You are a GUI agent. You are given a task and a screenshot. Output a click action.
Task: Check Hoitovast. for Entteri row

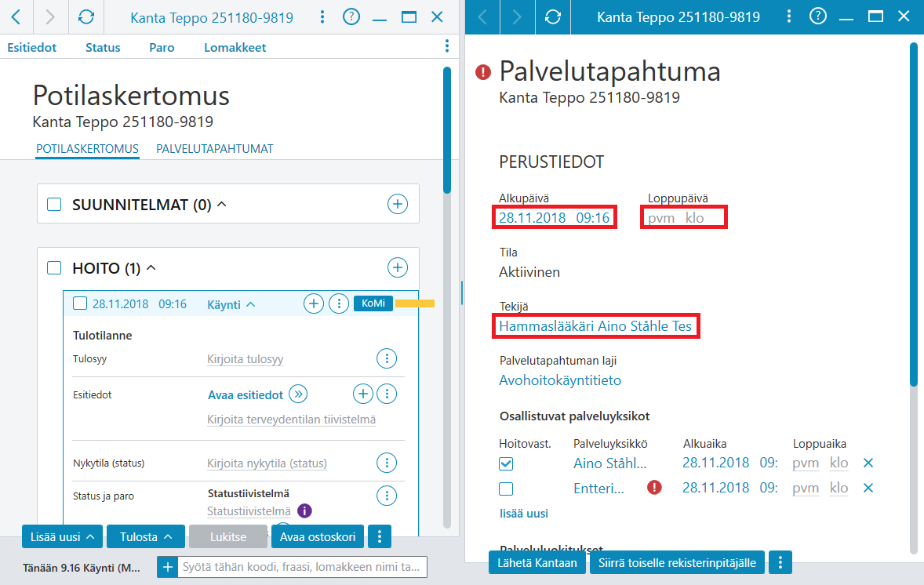click(506, 489)
